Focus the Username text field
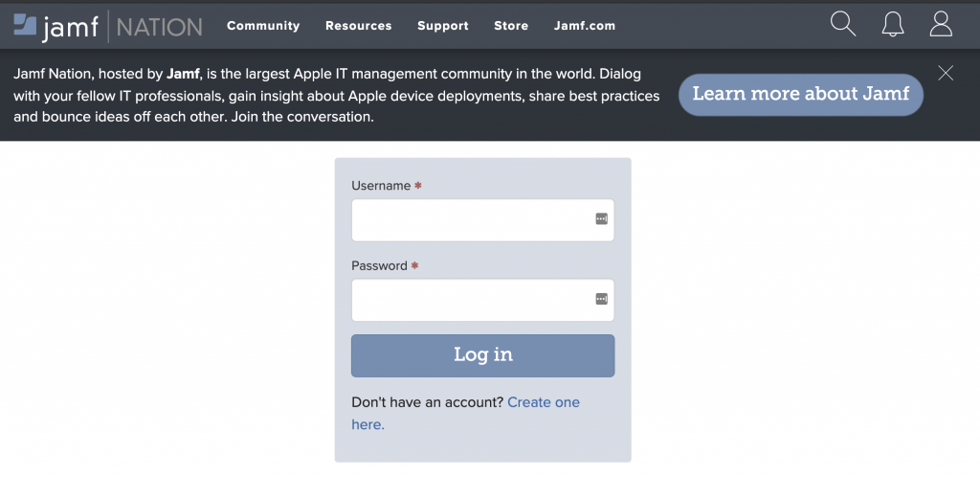Image resolution: width=980 pixels, height=478 pixels. (482, 219)
